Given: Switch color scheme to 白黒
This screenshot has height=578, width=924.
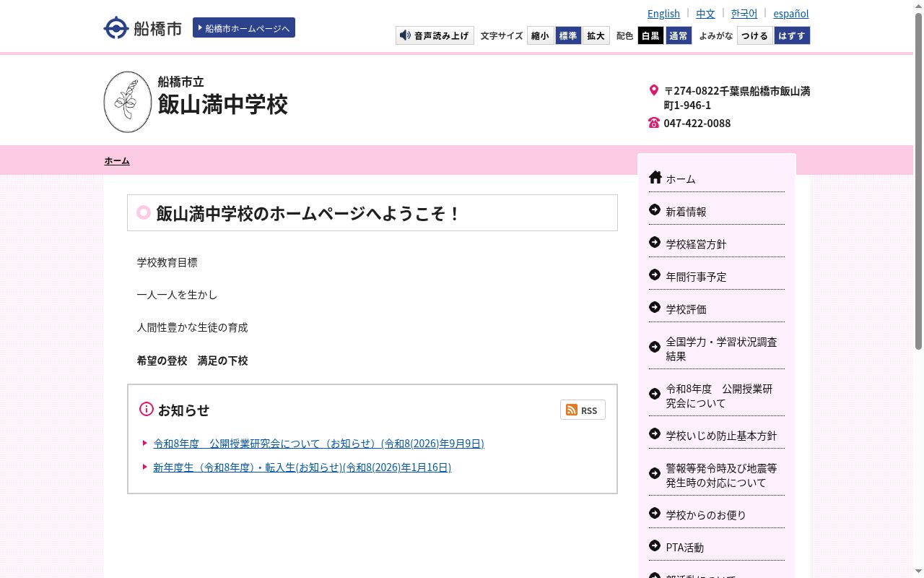Looking at the screenshot, I should (650, 35).
